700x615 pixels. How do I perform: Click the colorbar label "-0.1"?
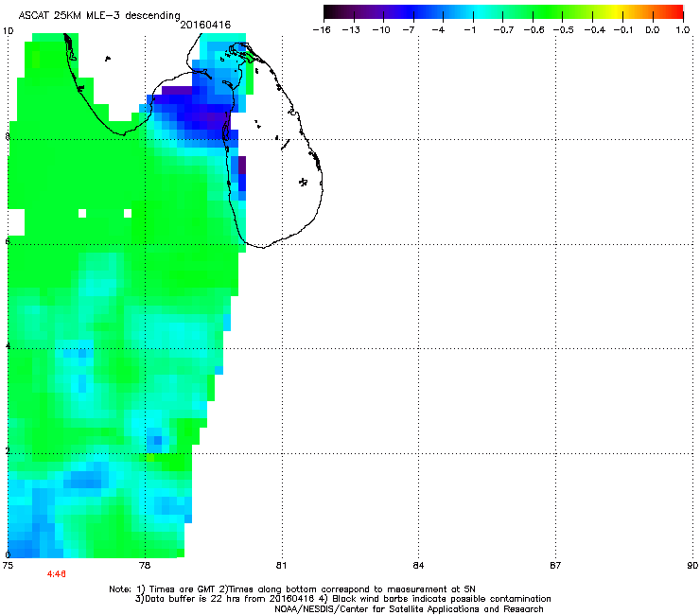point(623,30)
